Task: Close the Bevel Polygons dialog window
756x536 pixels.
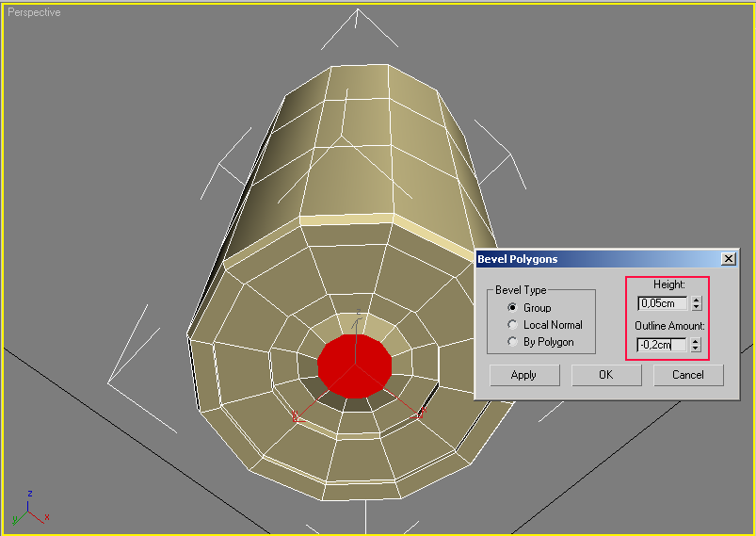Action: point(729,259)
